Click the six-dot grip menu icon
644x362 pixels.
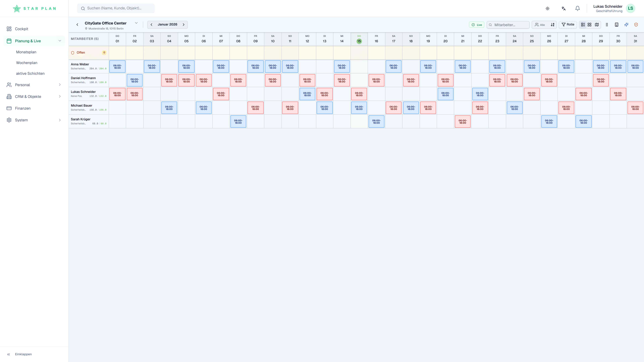[x=607, y=24]
